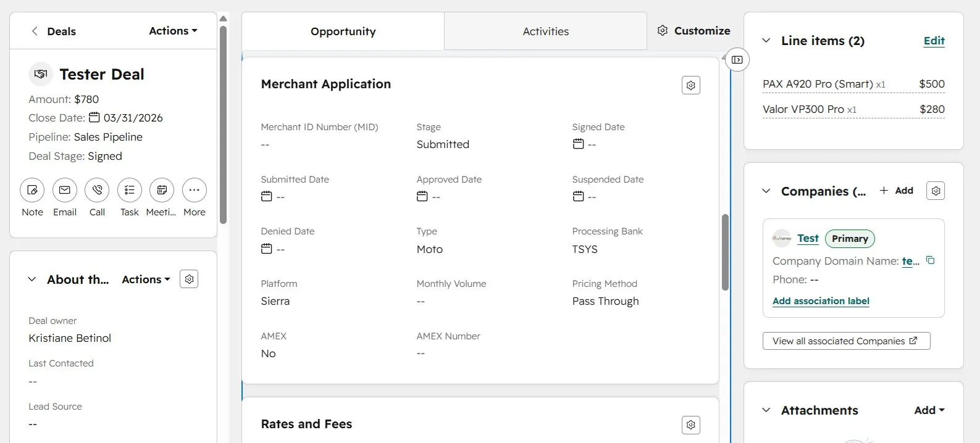Edit the Processing Bank value TSYS
Viewport: 980px width, 443px height.
[x=585, y=249]
